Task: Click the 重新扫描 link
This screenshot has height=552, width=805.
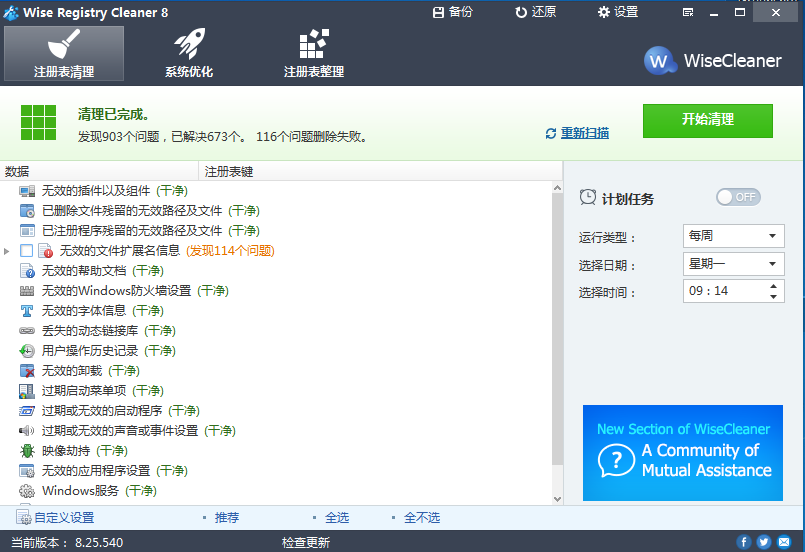Action: coord(585,133)
